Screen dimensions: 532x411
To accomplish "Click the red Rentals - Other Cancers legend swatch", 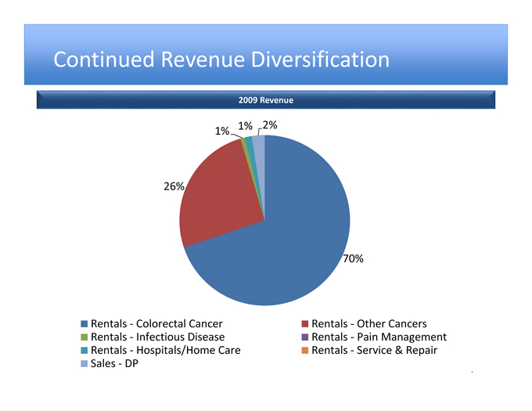I will [x=305, y=324].
